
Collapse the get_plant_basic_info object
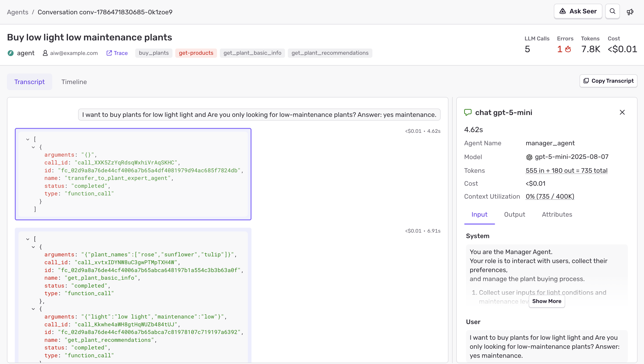[x=33, y=247]
